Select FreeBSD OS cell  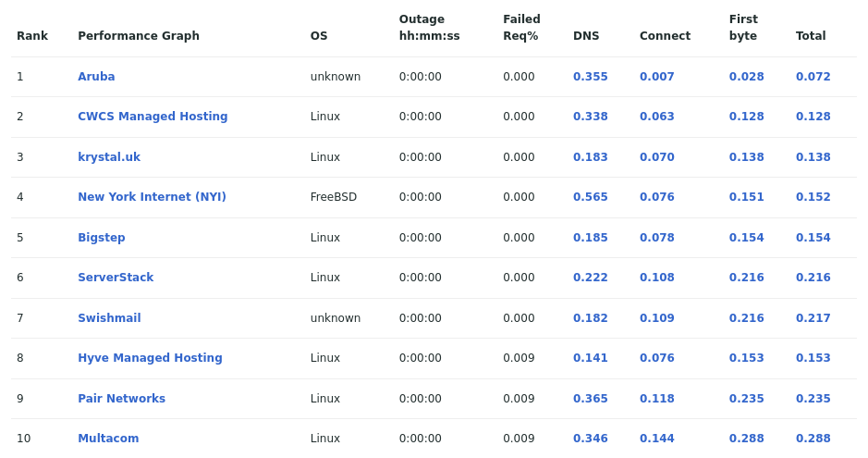click(334, 196)
